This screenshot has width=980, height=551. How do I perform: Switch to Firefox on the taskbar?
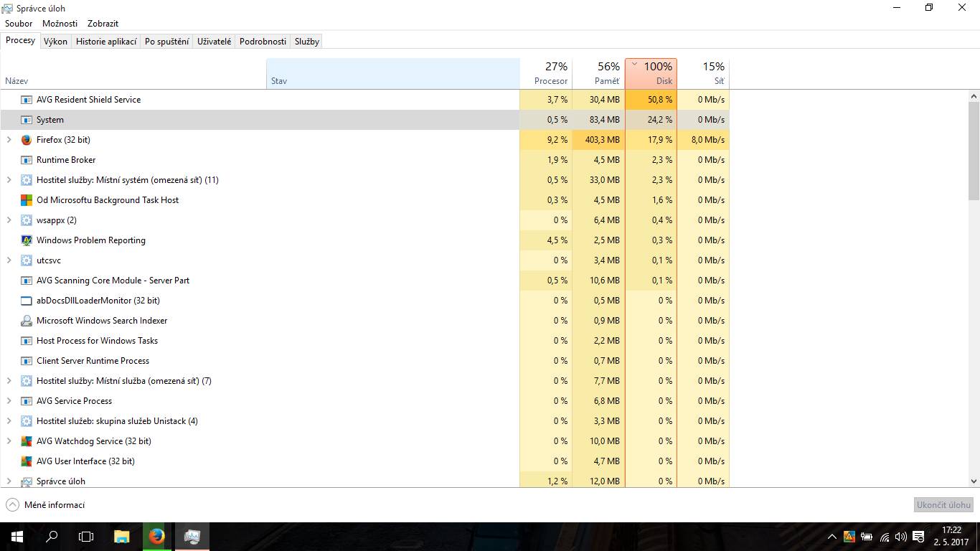coord(156,537)
